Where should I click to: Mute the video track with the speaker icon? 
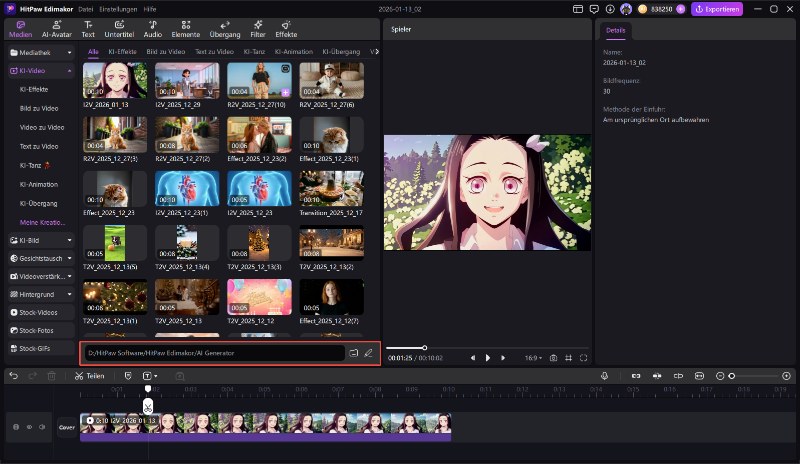click(x=41, y=427)
